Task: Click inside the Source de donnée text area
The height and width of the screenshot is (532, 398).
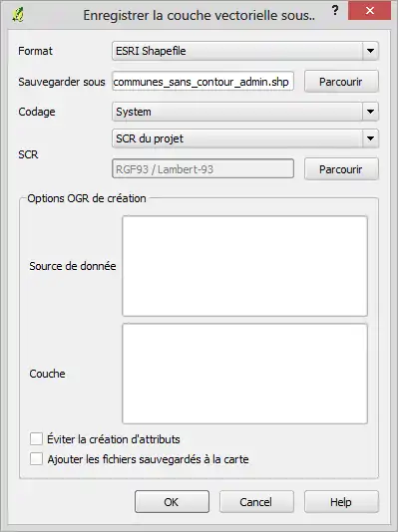Action: (x=244, y=266)
